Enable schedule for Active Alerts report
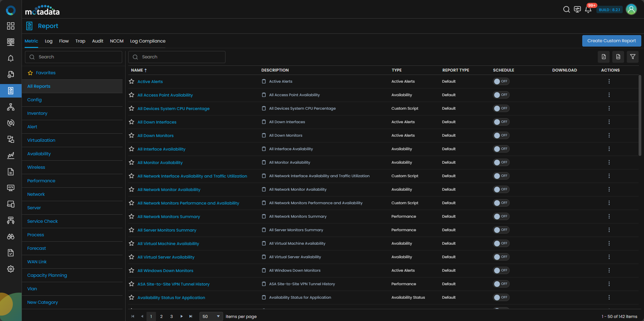The width and height of the screenshot is (644, 321). pyautogui.click(x=501, y=81)
